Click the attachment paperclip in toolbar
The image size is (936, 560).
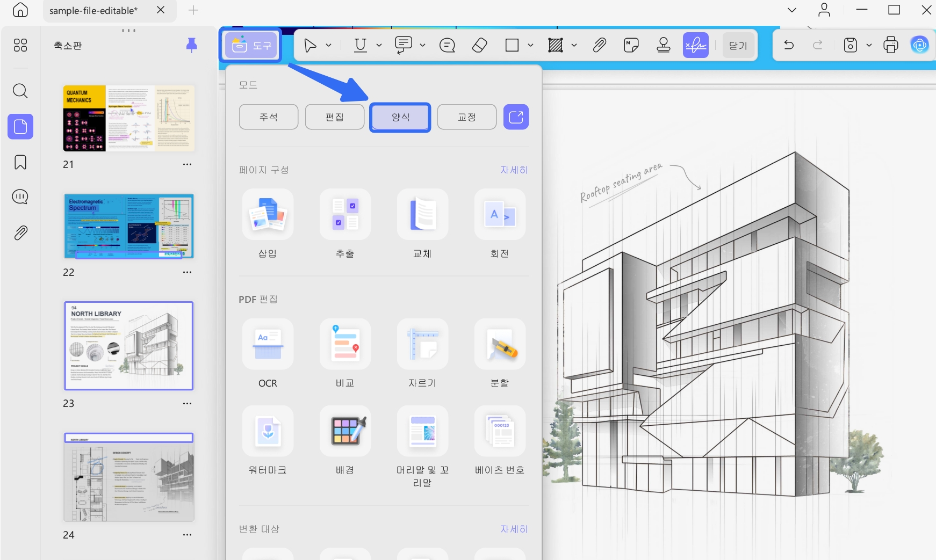[x=600, y=45]
